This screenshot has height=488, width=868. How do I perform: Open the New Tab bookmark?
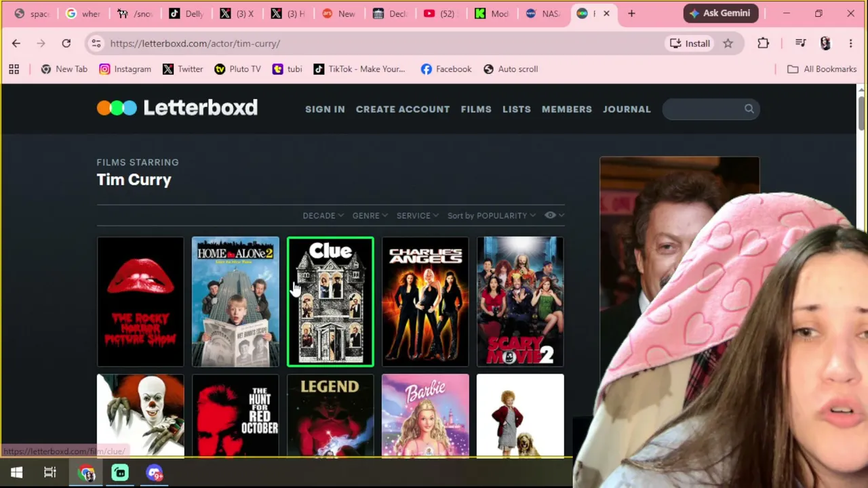(64, 69)
